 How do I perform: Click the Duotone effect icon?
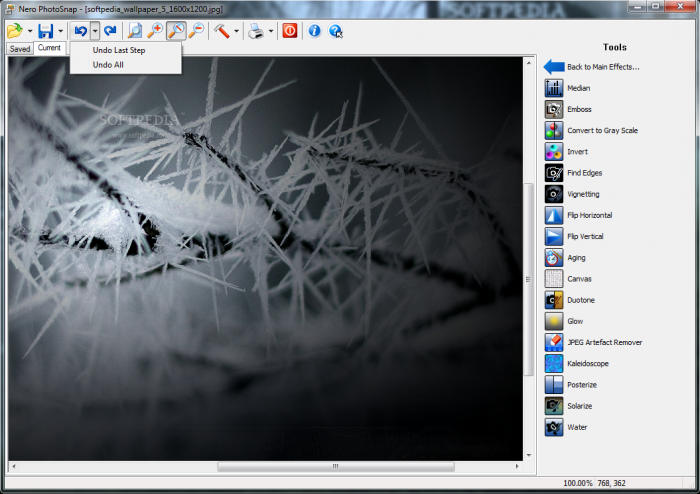pos(554,300)
